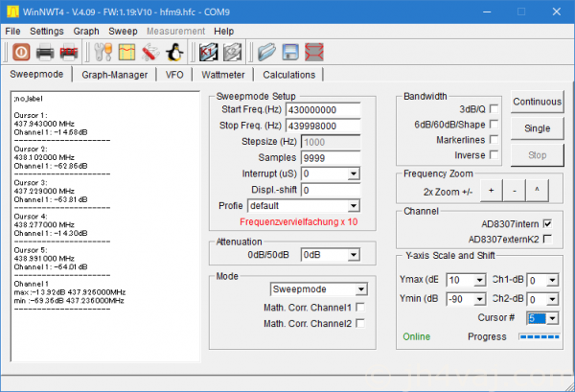
Task: Click the disabled Stepsize (Hz) field
Action: point(331,142)
